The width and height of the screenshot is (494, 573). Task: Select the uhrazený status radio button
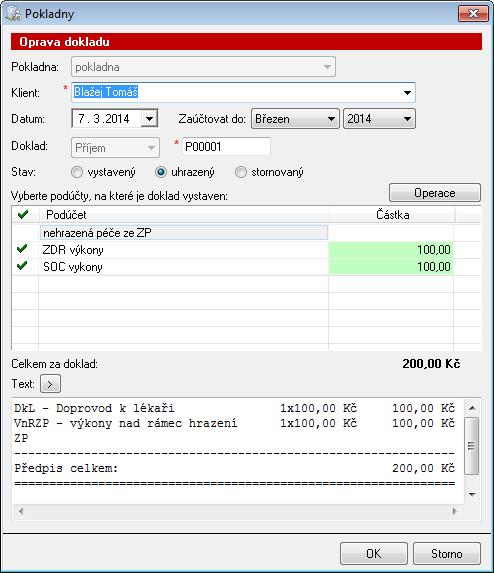click(161, 172)
